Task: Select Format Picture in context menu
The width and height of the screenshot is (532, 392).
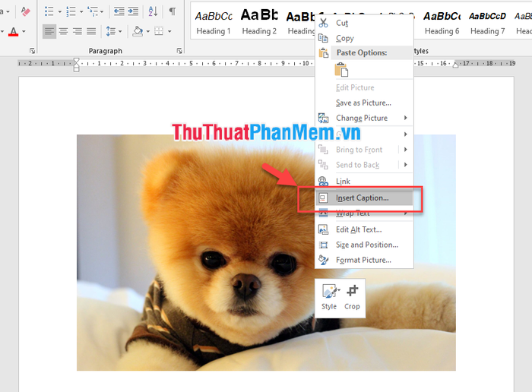Action: [363, 260]
